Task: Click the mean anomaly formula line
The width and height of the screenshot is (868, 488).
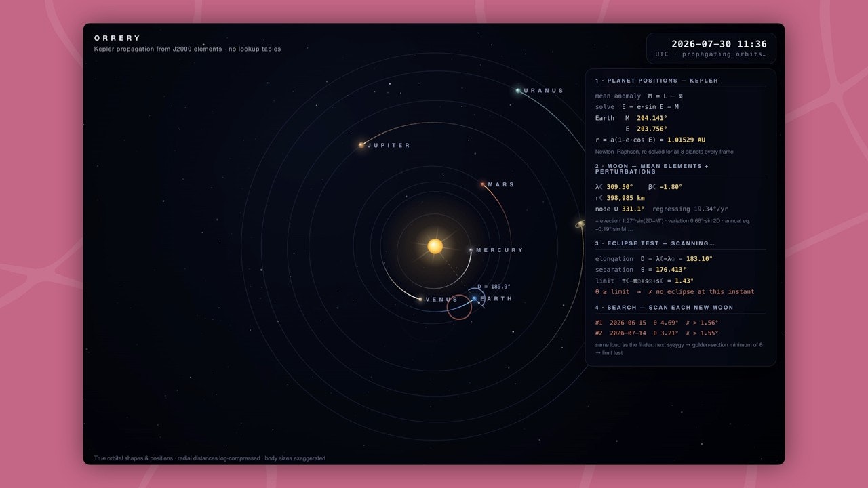Action: (x=639, y=96)
